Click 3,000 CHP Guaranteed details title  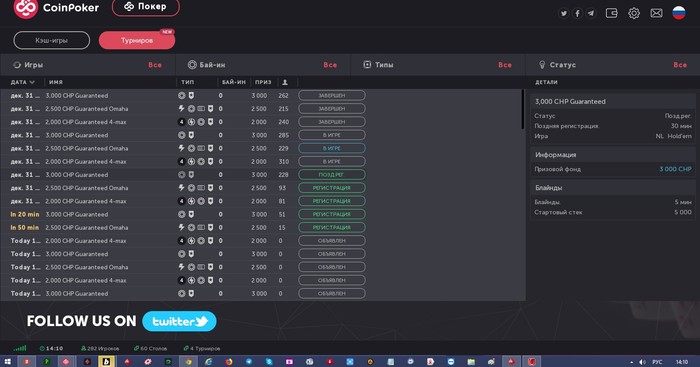(570, 101)
